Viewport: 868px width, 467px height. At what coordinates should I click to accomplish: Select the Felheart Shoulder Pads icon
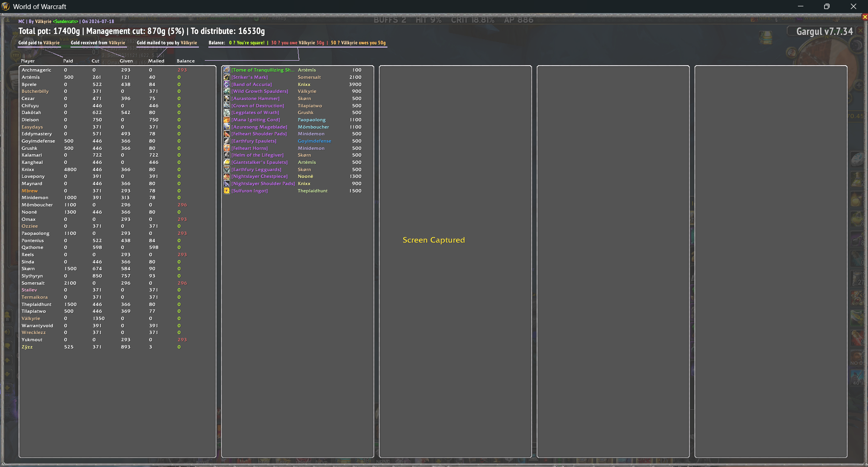click(x=226, y=134)
